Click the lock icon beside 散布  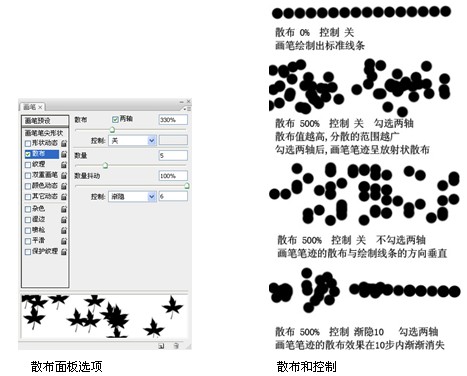pos(64,154)
